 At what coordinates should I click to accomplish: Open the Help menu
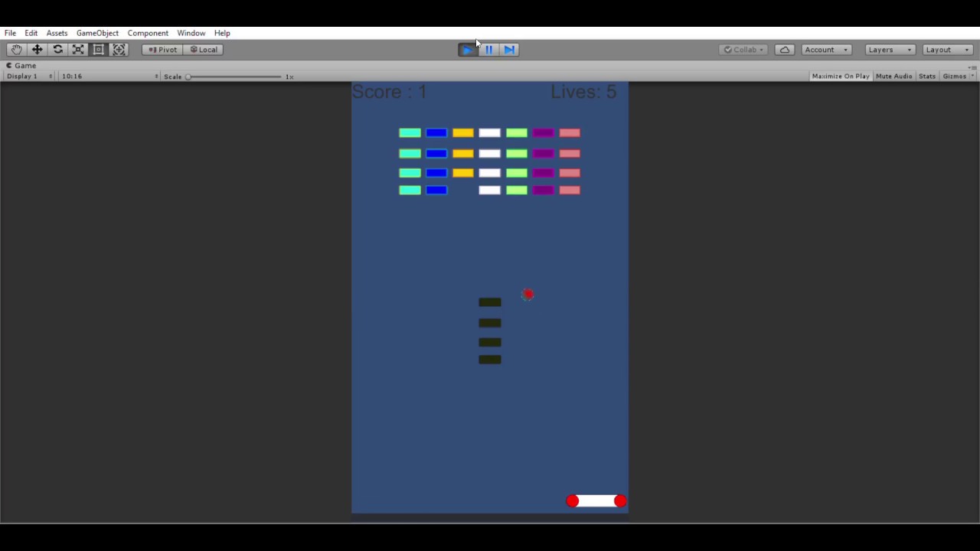(222, 33)
